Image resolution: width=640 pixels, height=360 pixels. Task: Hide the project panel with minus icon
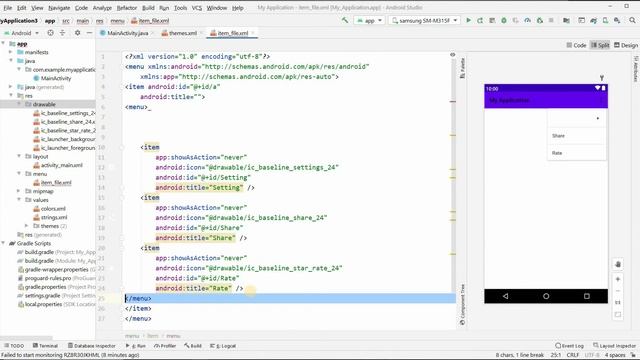click(89, 33)
